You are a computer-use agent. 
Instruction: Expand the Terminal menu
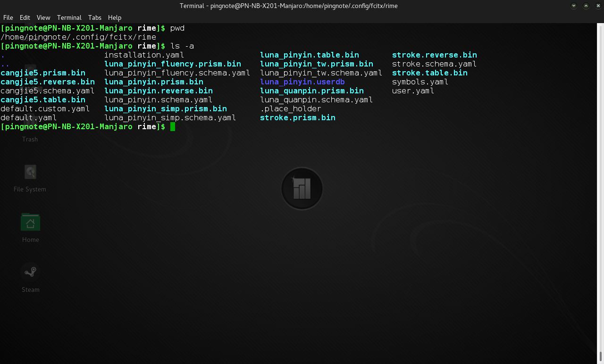click(69, 17)
